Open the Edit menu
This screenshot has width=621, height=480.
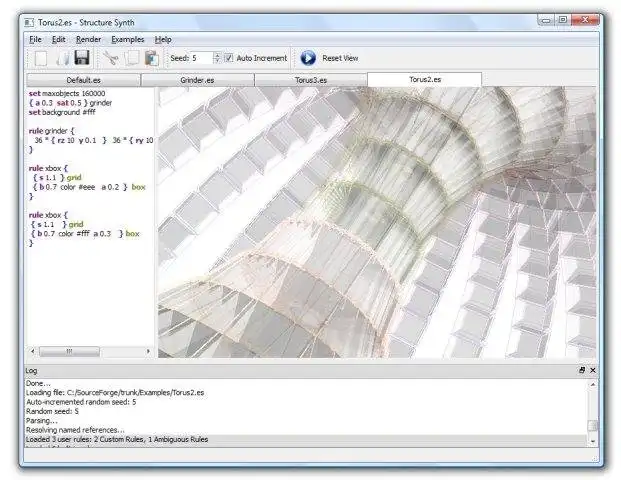[59, 39]
